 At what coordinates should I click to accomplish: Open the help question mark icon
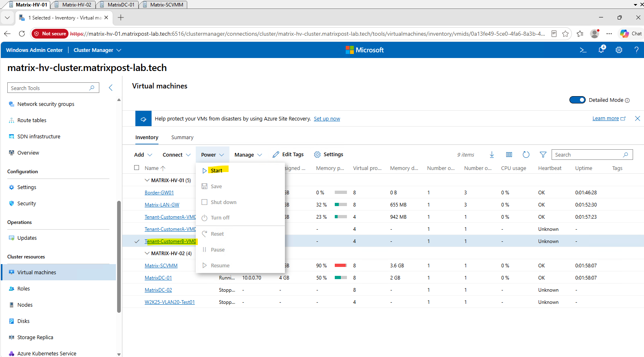pos(636,50)
